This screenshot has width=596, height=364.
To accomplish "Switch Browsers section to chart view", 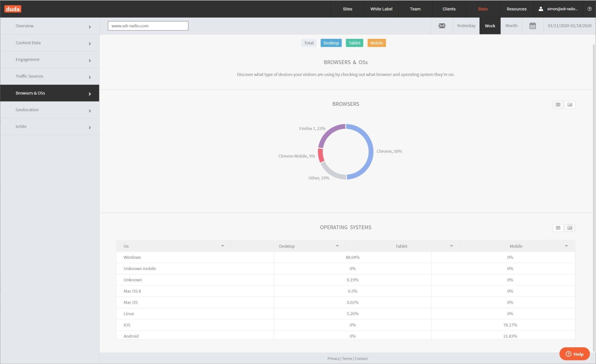I will coord(570,105).
